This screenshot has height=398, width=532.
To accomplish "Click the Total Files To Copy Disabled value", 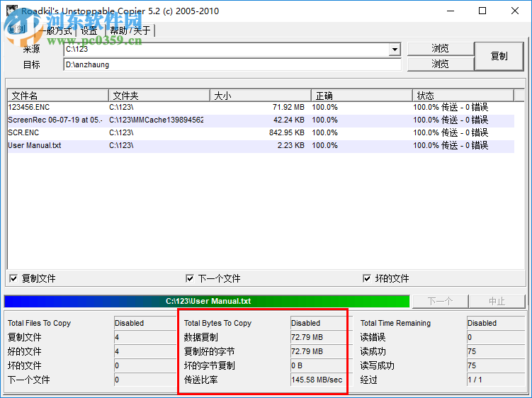I will (x=145, y=323).
